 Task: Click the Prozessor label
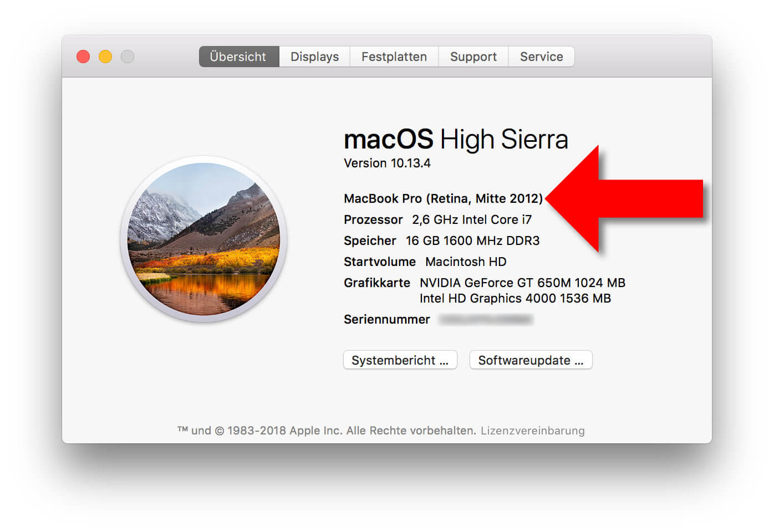[x=373, y=219]
